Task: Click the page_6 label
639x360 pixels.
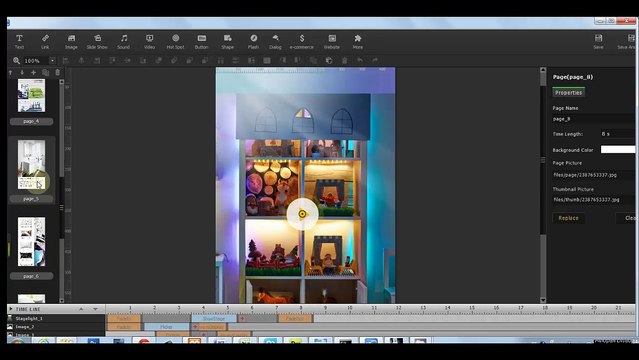Action: 31,276
